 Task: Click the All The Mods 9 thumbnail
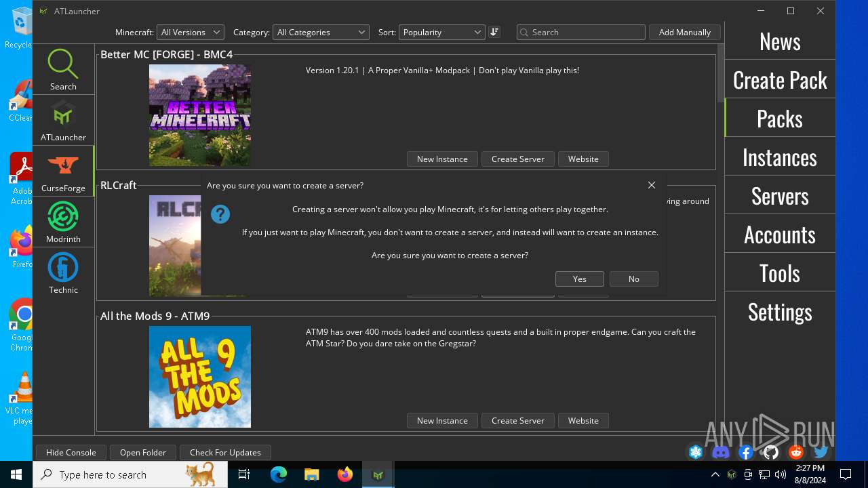click(x=200, y=377)
